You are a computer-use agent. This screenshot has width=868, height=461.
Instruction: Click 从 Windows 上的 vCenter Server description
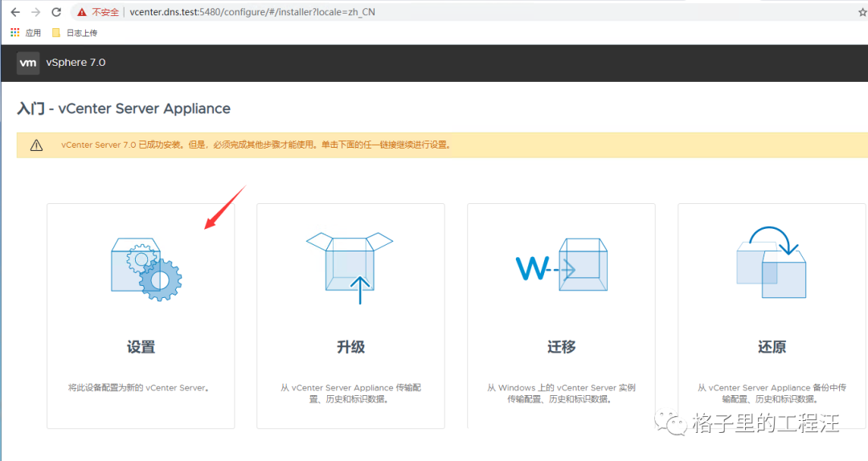[561, 394]
